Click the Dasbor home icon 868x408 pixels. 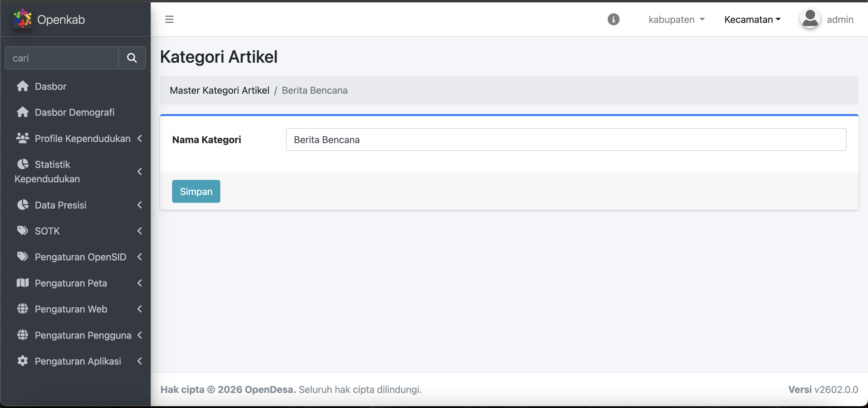point(23,86)
